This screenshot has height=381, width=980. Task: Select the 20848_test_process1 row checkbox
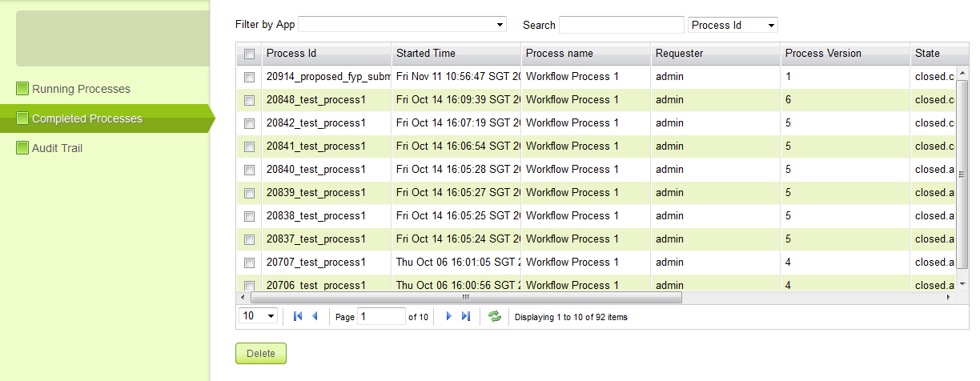249,101
